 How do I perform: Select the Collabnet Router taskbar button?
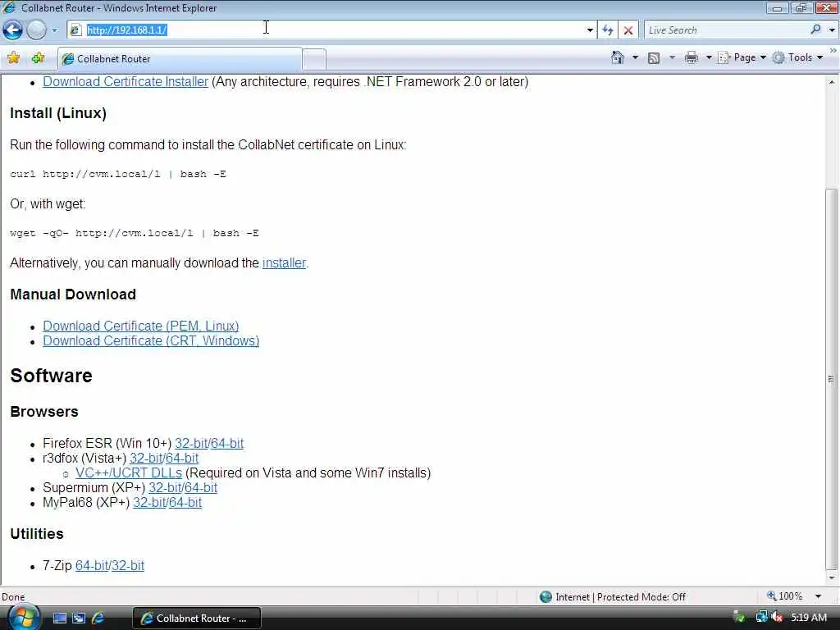coord(197,619)
